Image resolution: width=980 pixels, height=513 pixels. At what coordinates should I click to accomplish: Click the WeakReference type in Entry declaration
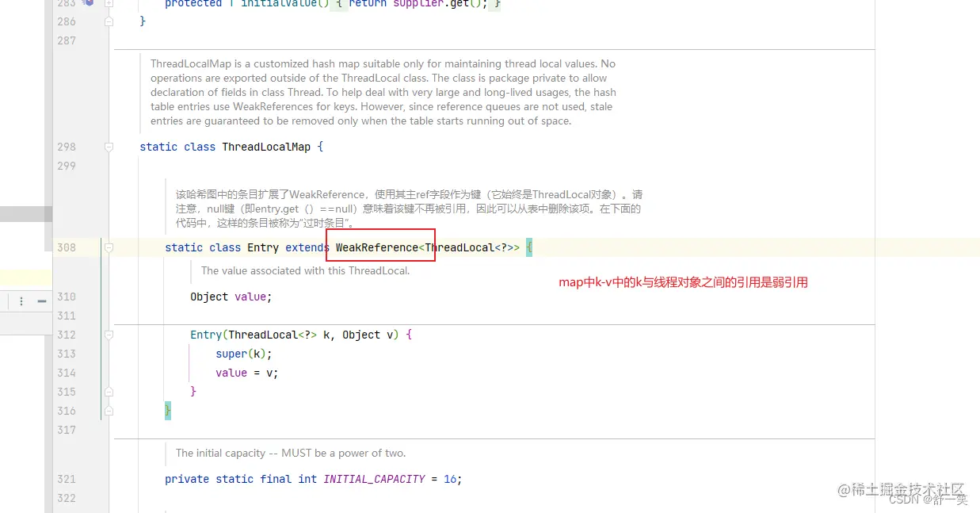(377, 247)
